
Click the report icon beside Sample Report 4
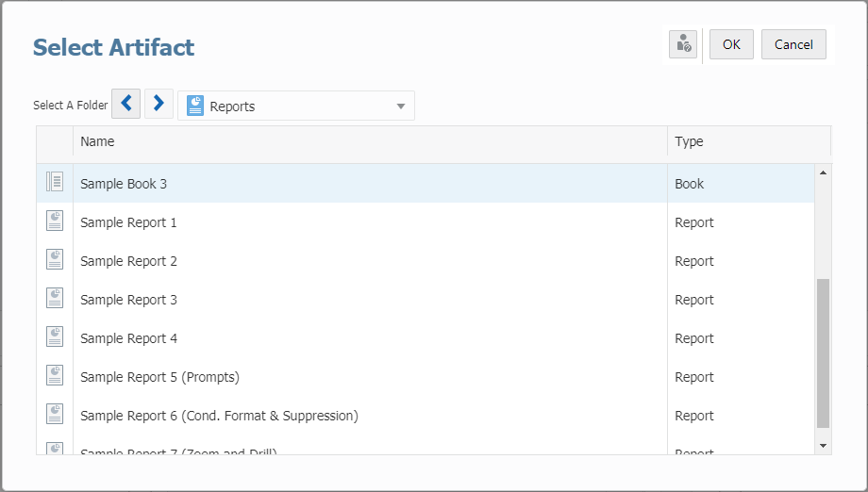pos(55,337)
